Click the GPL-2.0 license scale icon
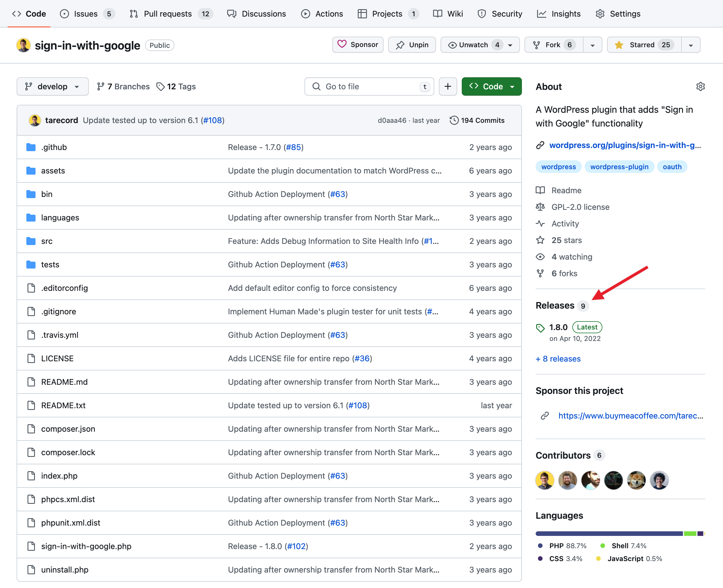723x588 pixels. [540, 207]
